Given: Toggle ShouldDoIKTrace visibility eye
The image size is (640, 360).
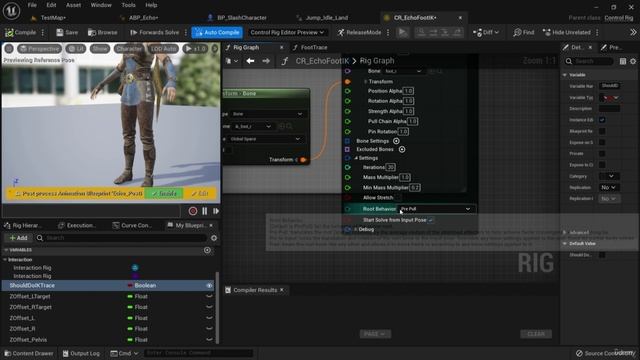Looking at the screenshot, I should click(x=209, y=286).
